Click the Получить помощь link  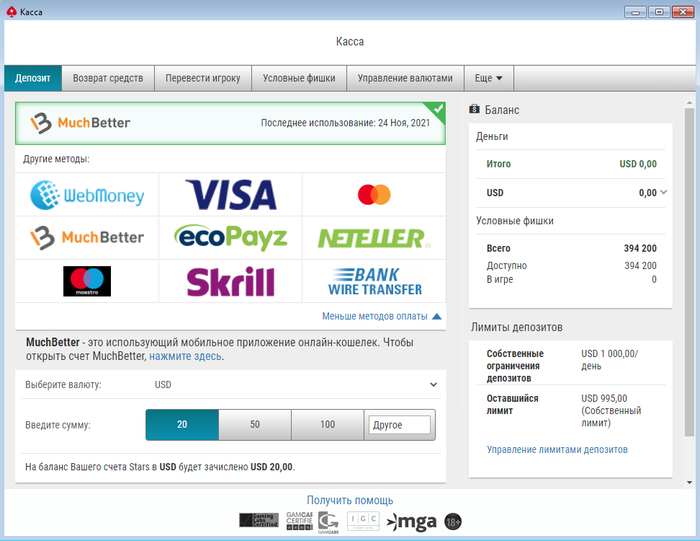[x=350, y=500]
